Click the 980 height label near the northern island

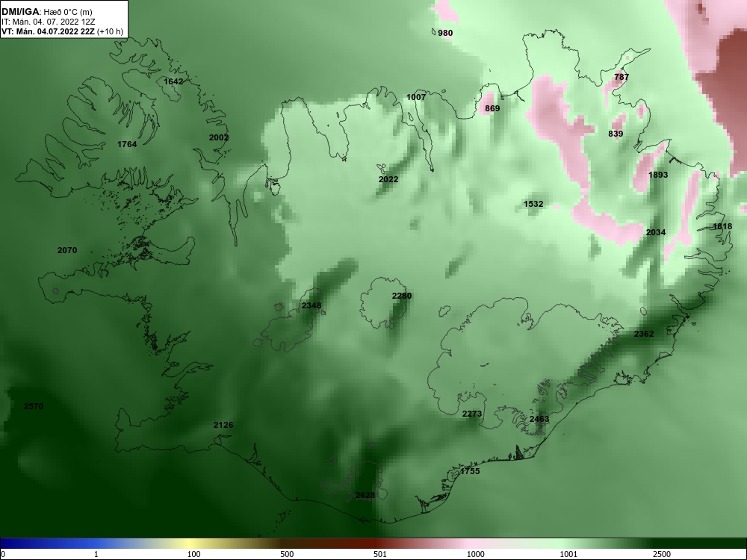tap(445, 33)
